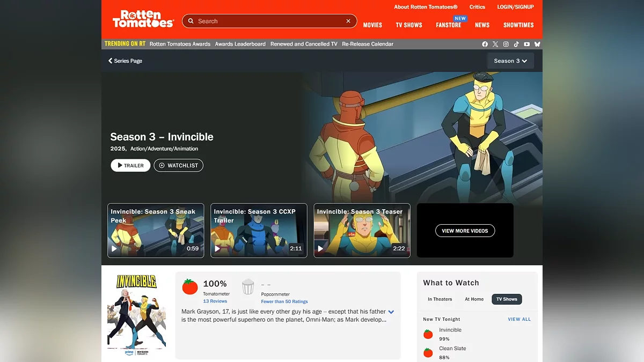Click Fewer than 50 Ratings link
This screenshot has width=644, height=362.
(x=284, y=301)
